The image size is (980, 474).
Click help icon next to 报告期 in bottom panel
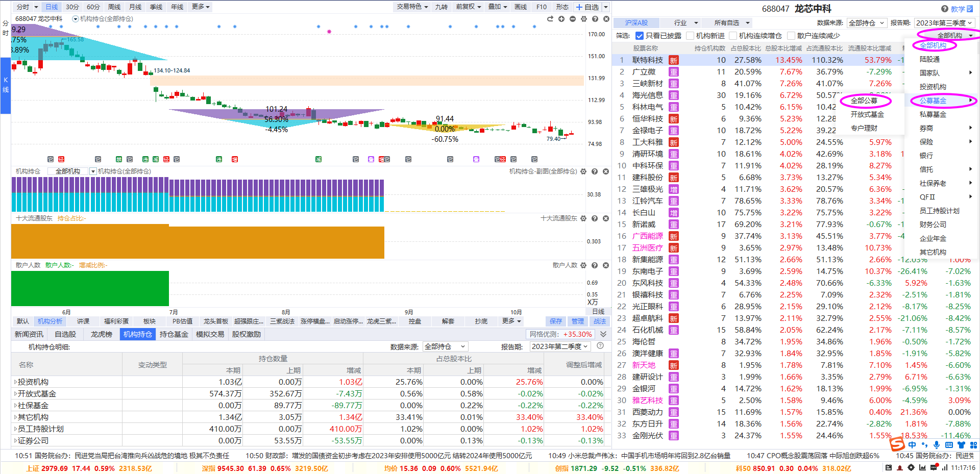(600, 346)
